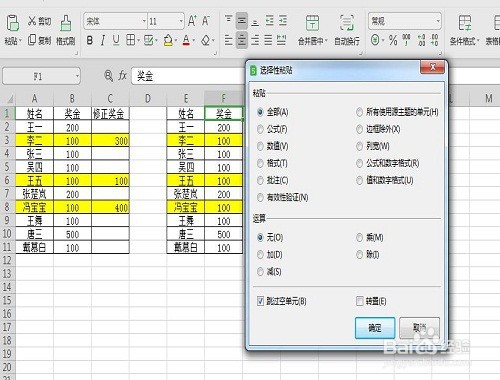Select column C header
This screenshot has height=380, width=500.
[110, 99]
